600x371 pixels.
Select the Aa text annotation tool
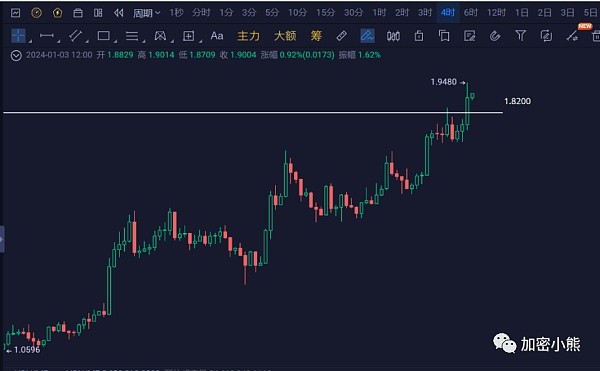coord(217,36)
